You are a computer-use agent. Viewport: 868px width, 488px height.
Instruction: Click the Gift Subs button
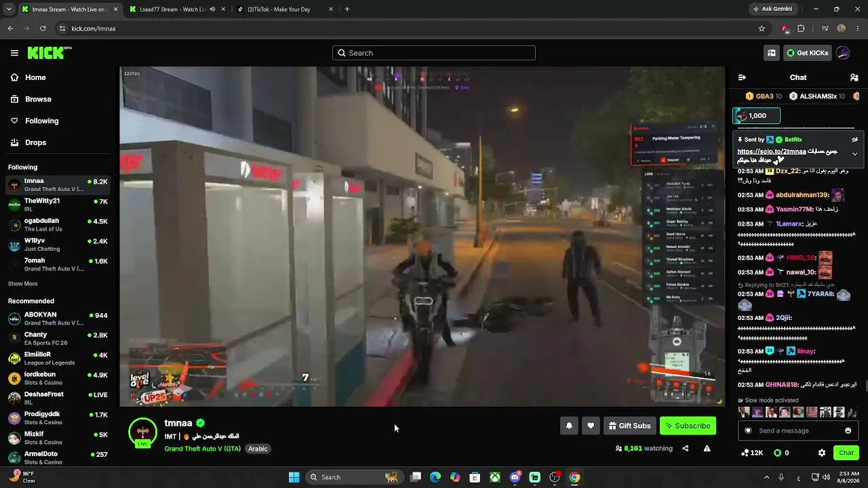[x=630, y=426]
